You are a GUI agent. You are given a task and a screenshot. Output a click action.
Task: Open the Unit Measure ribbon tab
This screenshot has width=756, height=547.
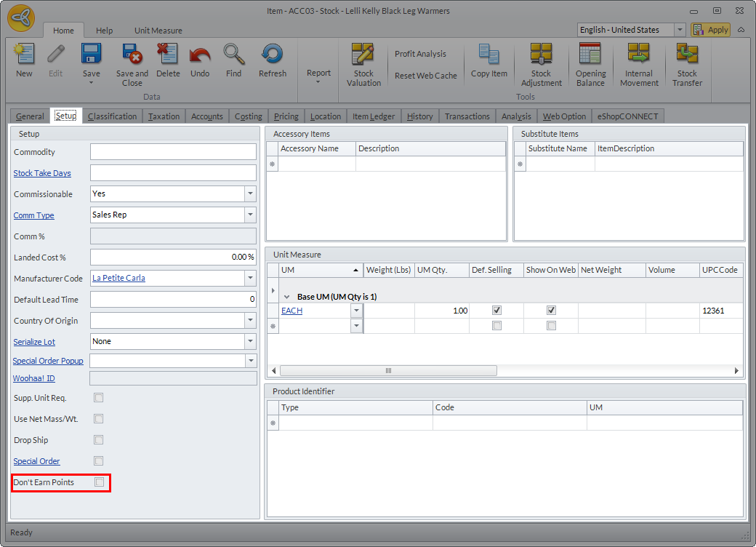(158, 31)
